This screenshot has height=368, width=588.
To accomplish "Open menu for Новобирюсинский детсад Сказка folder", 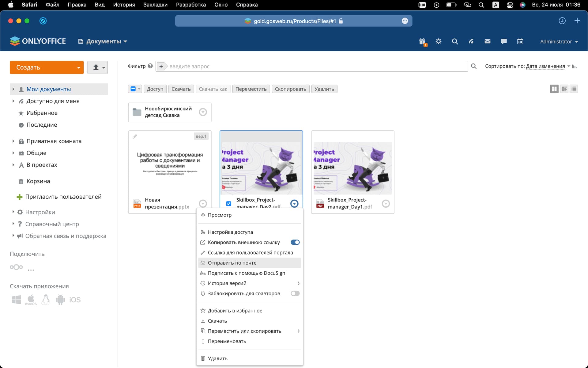I will [x=203, y=112].
